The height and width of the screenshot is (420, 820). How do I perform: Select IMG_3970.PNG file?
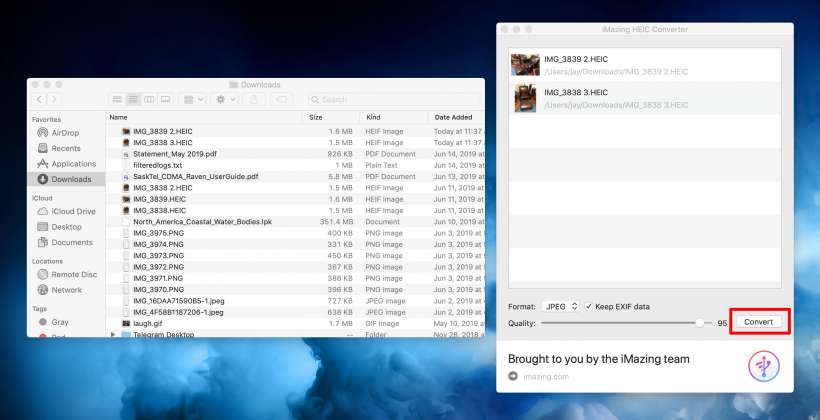pyautogui.click(x=295, y=289)
